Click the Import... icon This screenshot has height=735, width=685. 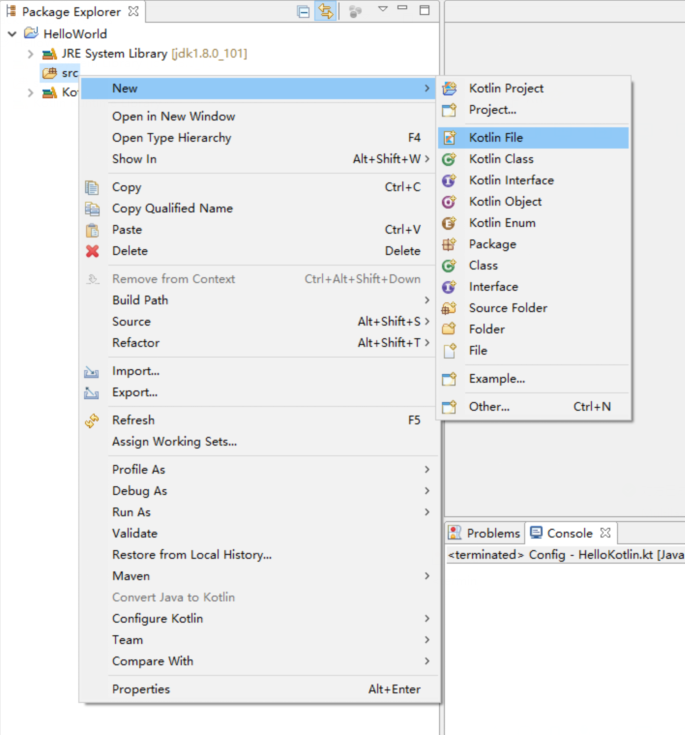point(91,372)
